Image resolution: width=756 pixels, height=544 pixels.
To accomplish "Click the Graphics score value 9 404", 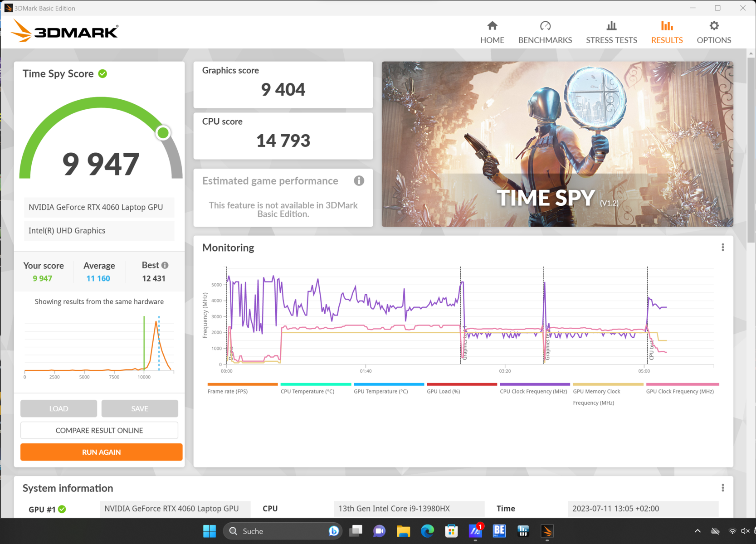I will (x=283, y=90).
